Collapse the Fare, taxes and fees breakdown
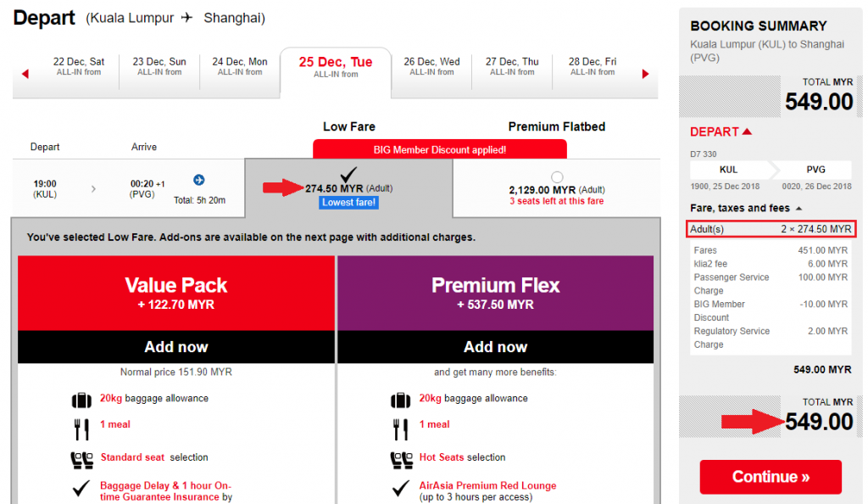This screenshot has height=504, width=868. pyautogui.click(x=799, y=209)
